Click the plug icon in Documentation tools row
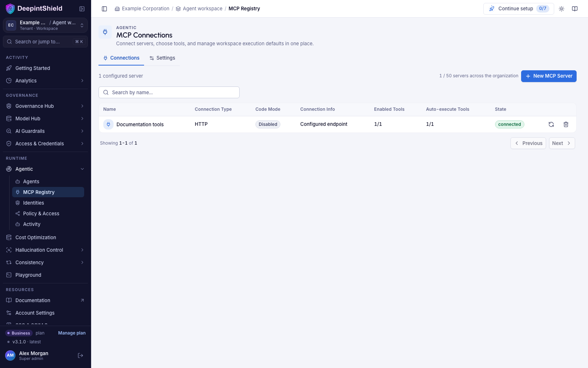 coord(108,124)
